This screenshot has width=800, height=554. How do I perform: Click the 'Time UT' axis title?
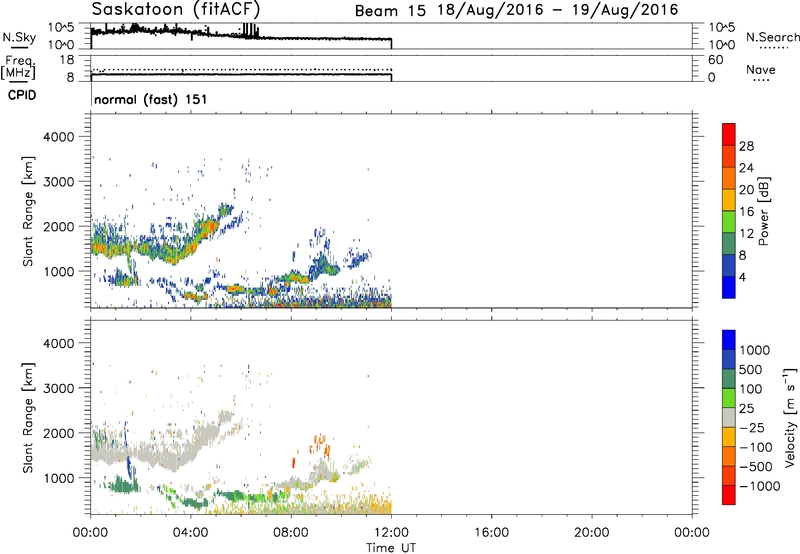(391, 548)
